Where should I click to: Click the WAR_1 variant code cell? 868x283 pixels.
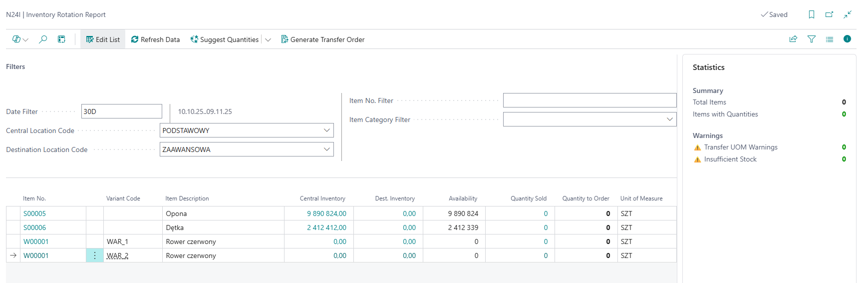pyautogui.click(x=133, y=241)
